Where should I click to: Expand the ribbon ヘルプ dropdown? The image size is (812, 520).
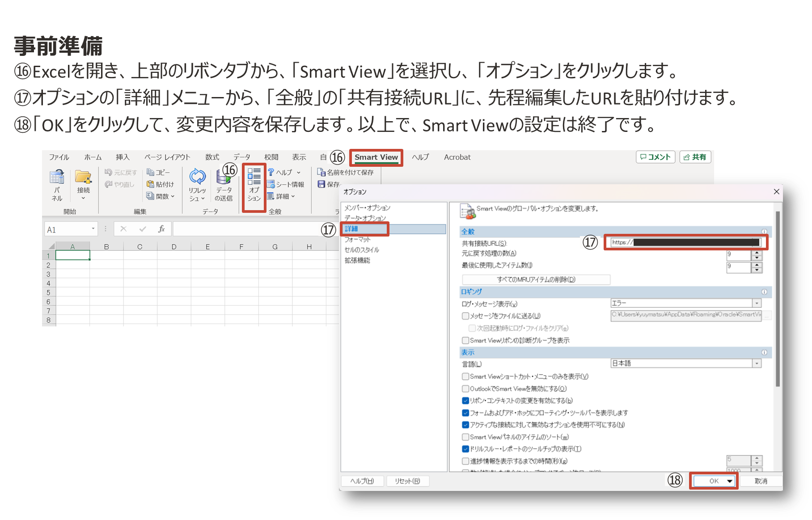(x=299, y=173)
